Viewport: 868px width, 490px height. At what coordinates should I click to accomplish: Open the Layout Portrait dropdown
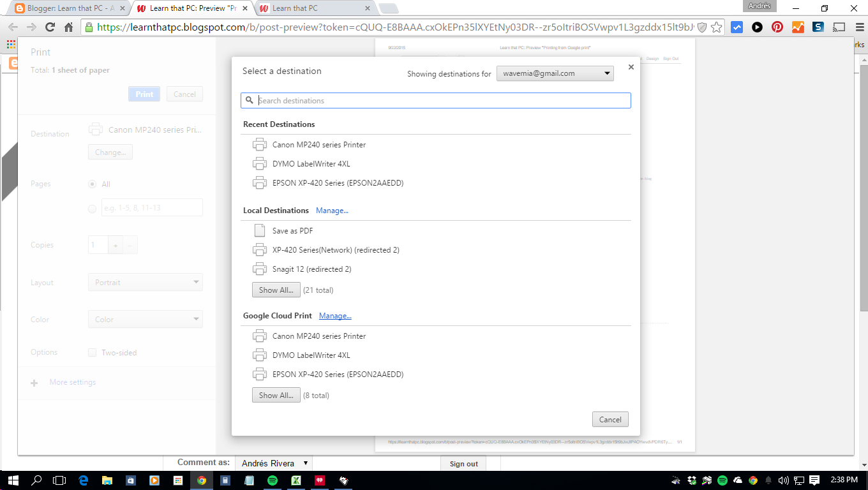coord(146,282)
